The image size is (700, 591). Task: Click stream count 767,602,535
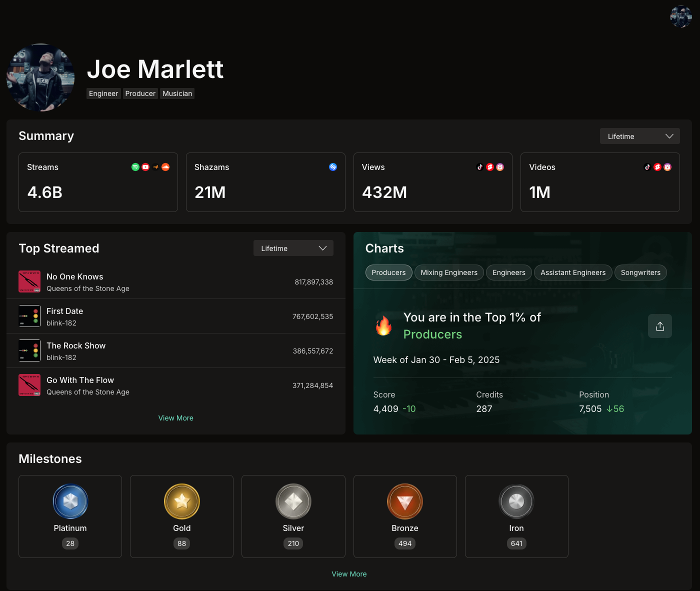[x=313, y=316]
